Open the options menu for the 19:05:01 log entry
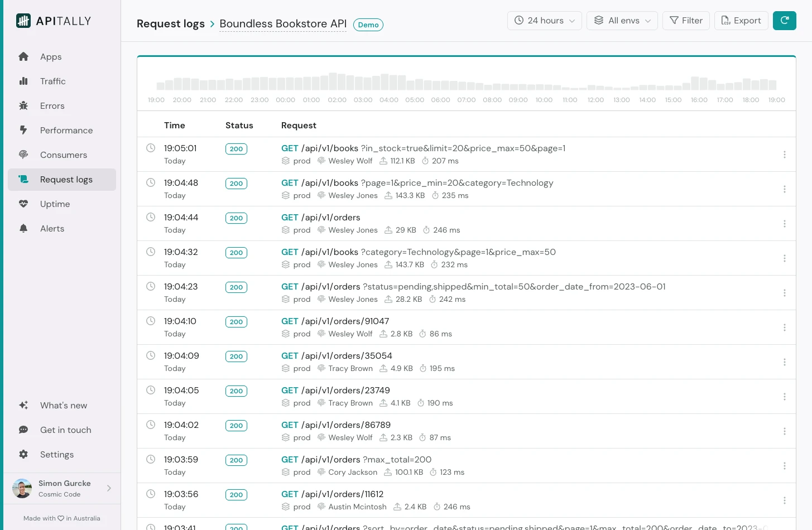 (x=785, y=155)
